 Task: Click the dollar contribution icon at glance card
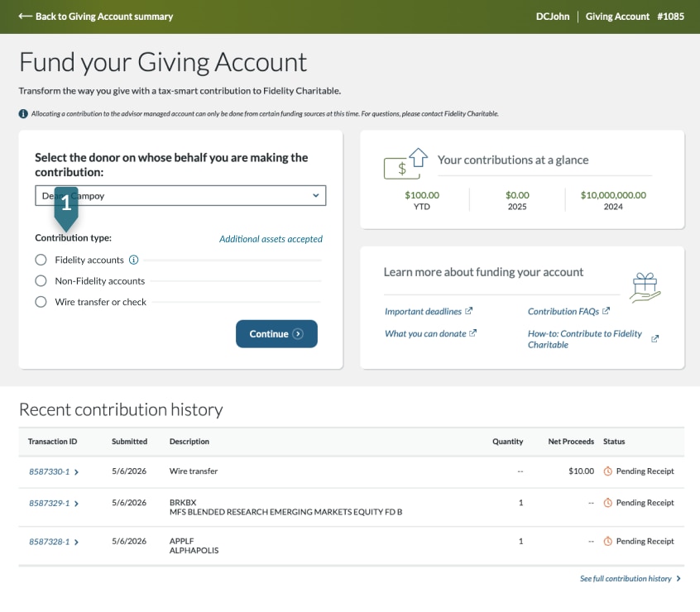point(405,164)
